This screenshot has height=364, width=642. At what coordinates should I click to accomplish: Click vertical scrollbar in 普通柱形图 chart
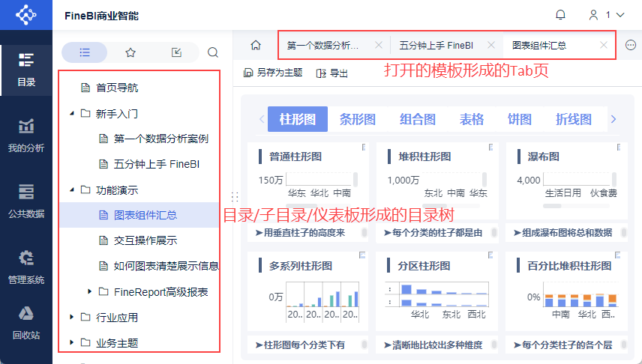[x=355, y=179]
